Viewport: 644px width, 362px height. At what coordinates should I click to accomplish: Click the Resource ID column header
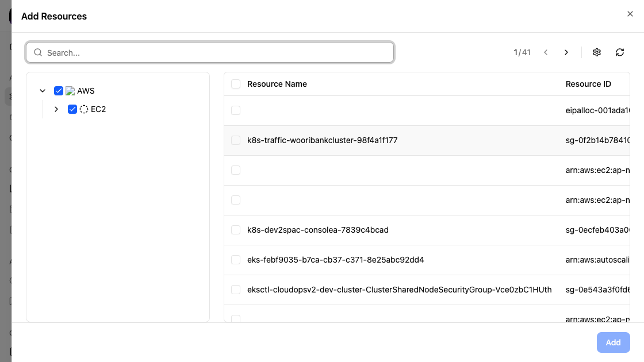click(588, 84)
